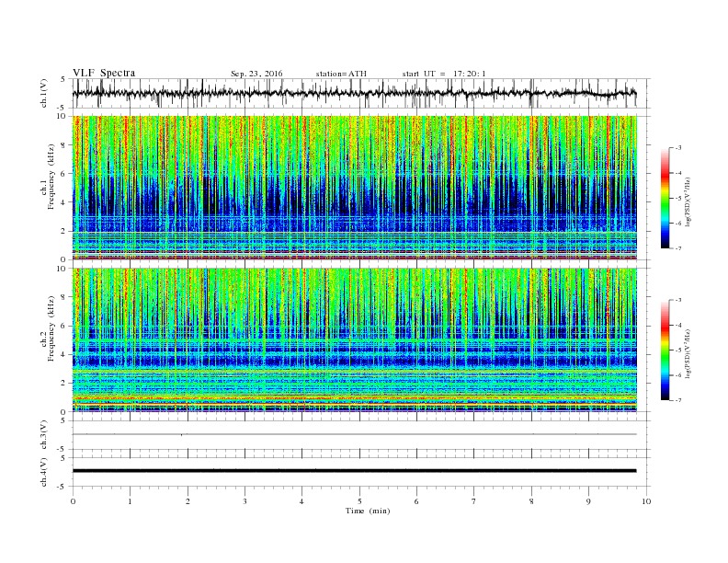Click the '0' tick on the time axis
The width and height of the screenshot is (728, 563).
73,501
